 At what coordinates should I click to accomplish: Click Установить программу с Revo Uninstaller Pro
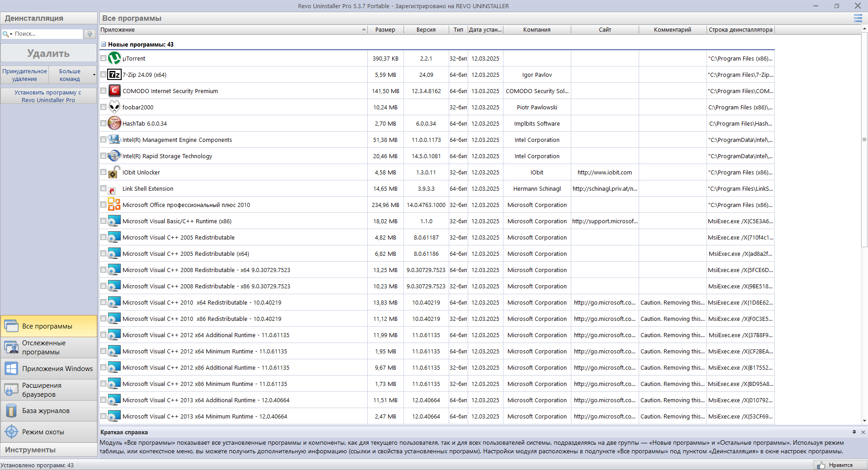coord(48,96)
